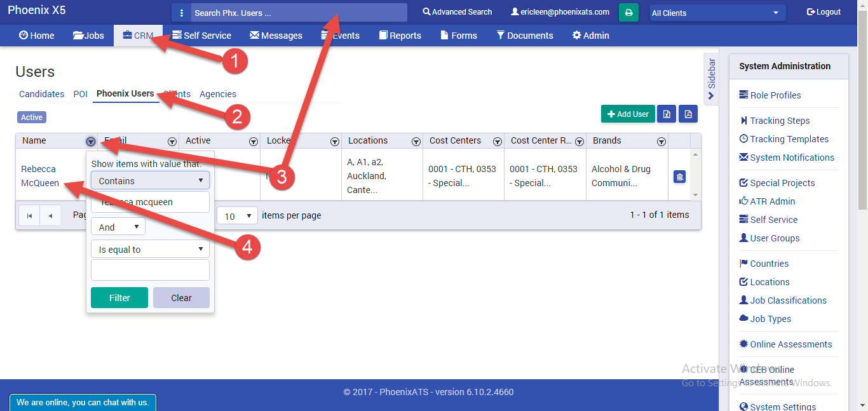Clear the column filter with Clear
Image resolution: width=868 pixels, height=411 pixels.
pyautogui.click(x=181, y=298)
